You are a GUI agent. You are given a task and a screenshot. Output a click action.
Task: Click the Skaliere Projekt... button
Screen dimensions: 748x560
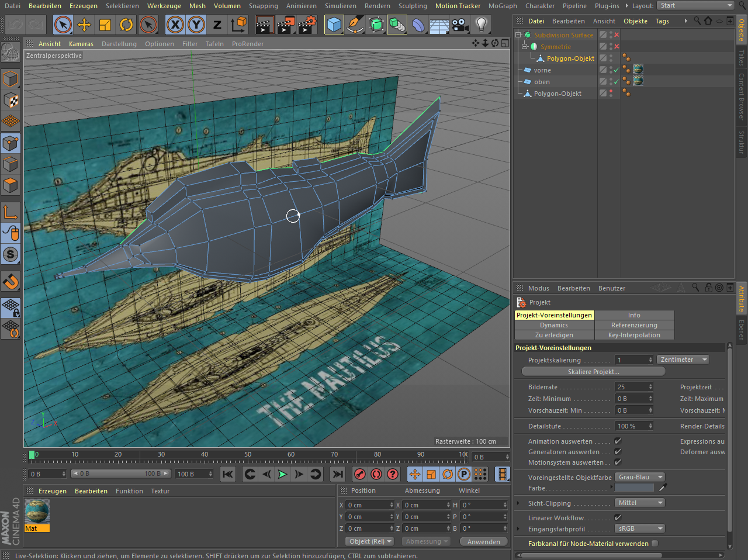(593, 372)
